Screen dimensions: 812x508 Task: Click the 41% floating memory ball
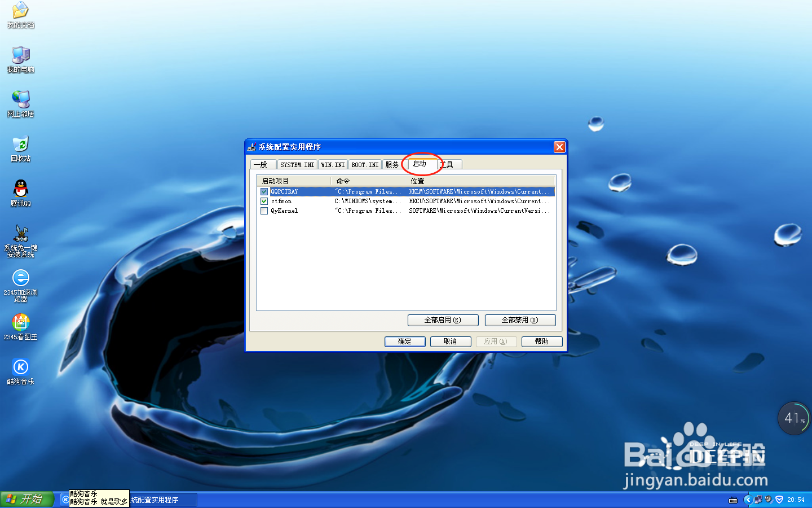click(x=795, y=418)
